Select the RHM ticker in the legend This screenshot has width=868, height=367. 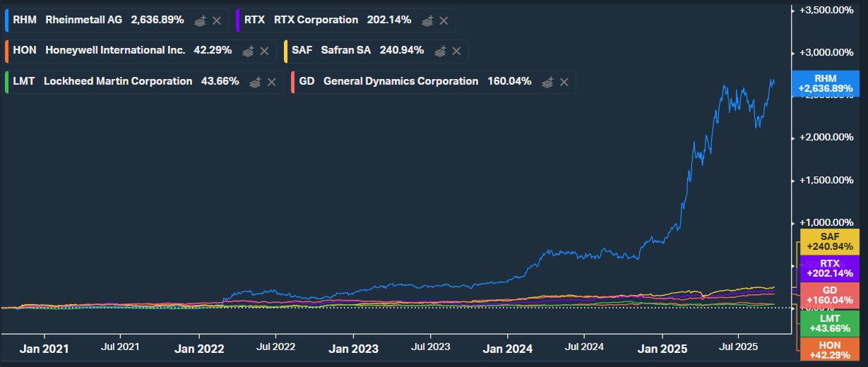coord(25,20)
